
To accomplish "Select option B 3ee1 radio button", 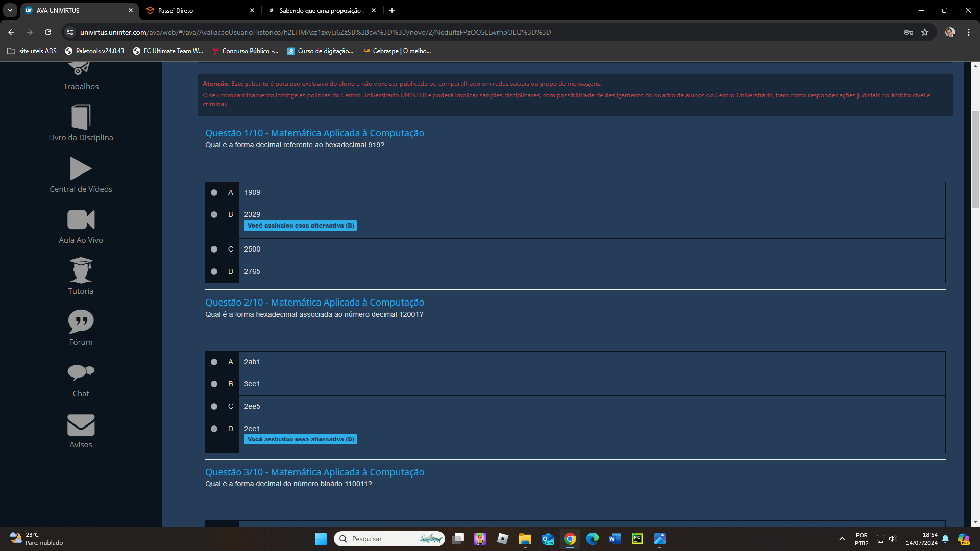I will pyautogui.click(x=214, y=384).
